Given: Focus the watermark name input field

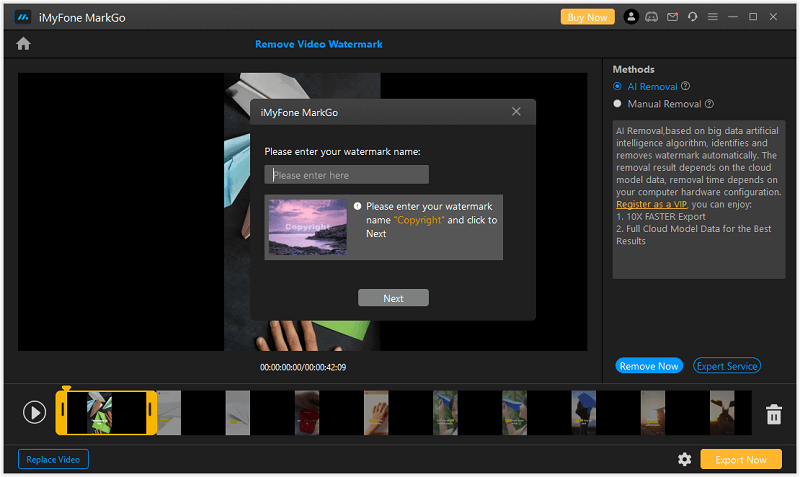Looking at the screenshot, I should coord(346,175).
